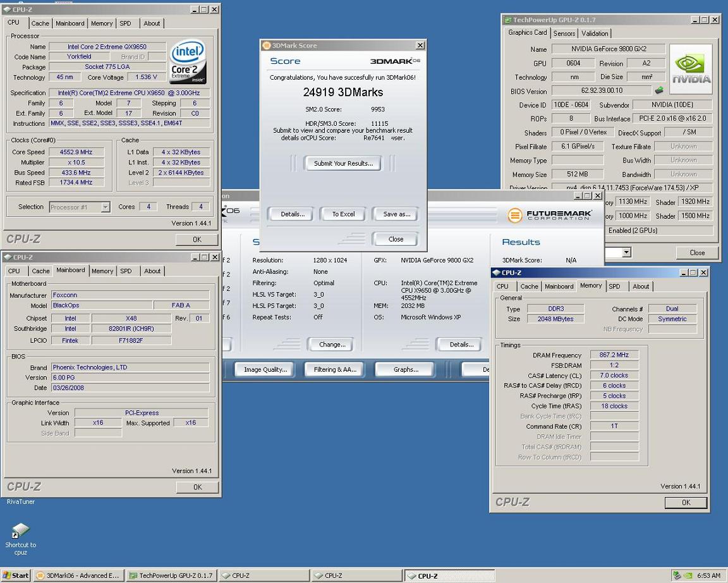Click the Pixel Fillrate value 6.1 GPixel/s
This screenshot has width=728, height=583.
point(578,146)
